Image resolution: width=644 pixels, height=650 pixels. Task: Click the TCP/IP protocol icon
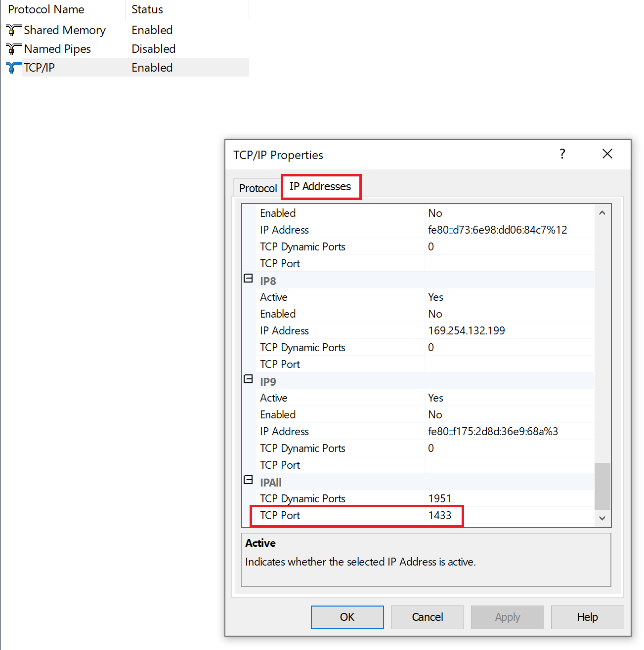click(x=13, y=68)
